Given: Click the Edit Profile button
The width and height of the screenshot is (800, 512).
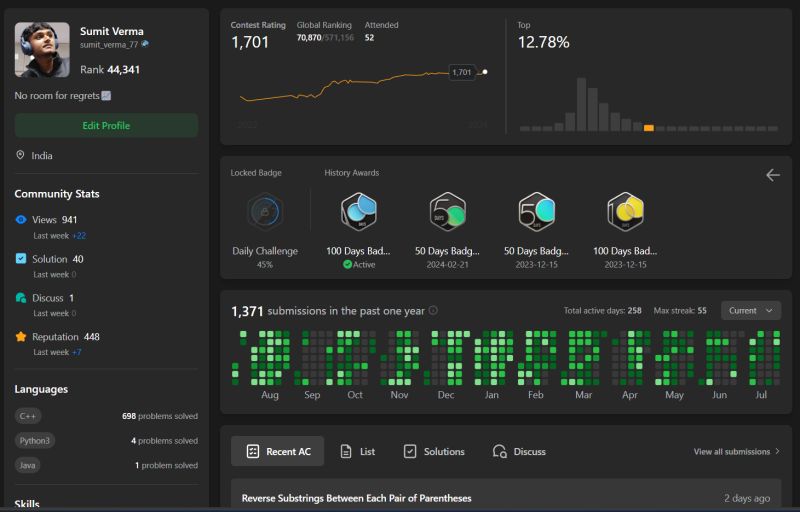Looking at the screenshot, I should 106,125.
